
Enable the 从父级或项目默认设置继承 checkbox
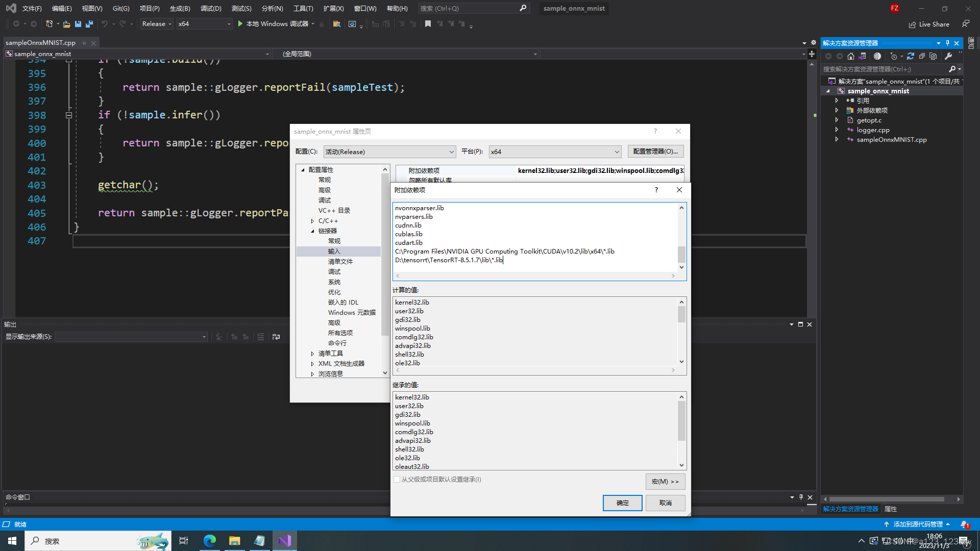click(x=397, y=480)
